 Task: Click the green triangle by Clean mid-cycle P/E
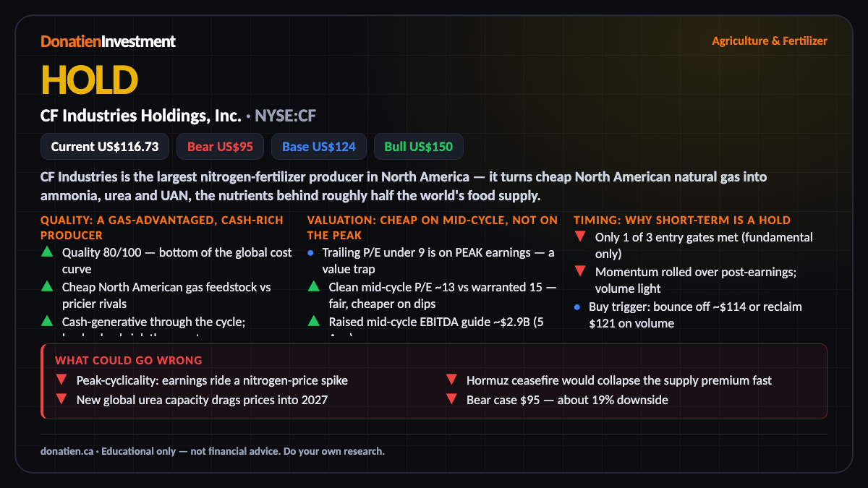[314, 286]
